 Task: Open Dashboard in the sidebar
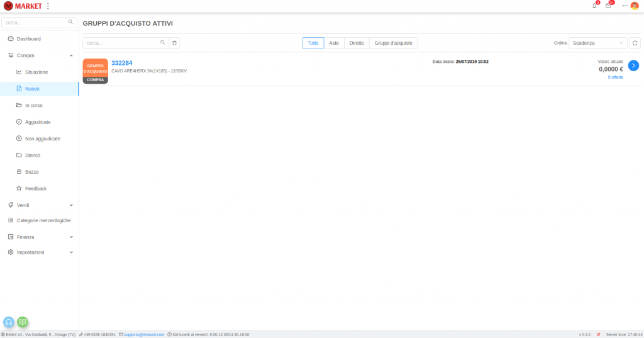(28, 39)
